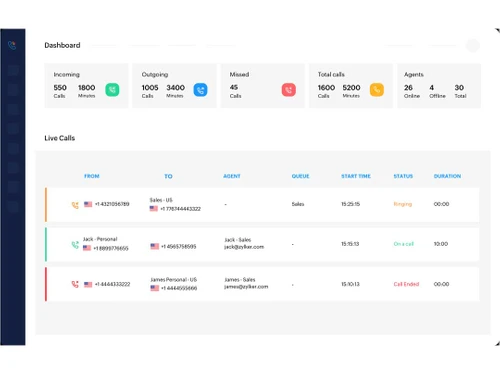Click the 550 incoming calls count
The width and height of the screenshot is (500, 375).
(x=60, y=88)
